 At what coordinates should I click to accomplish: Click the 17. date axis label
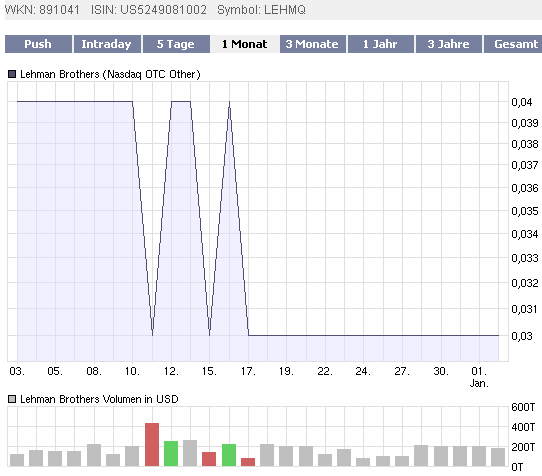pos(248,371)
